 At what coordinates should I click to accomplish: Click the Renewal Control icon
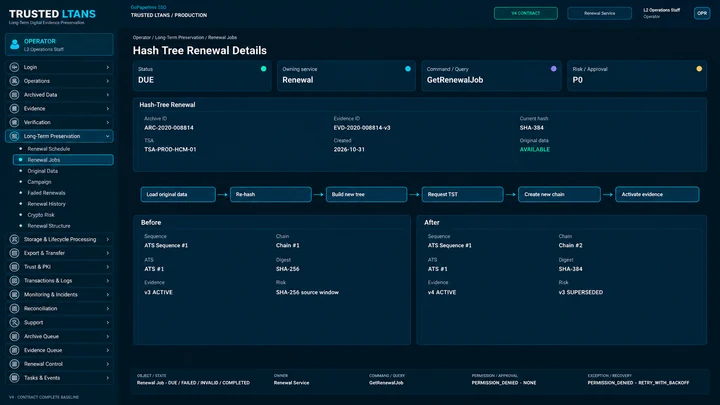tap(14, 364)
